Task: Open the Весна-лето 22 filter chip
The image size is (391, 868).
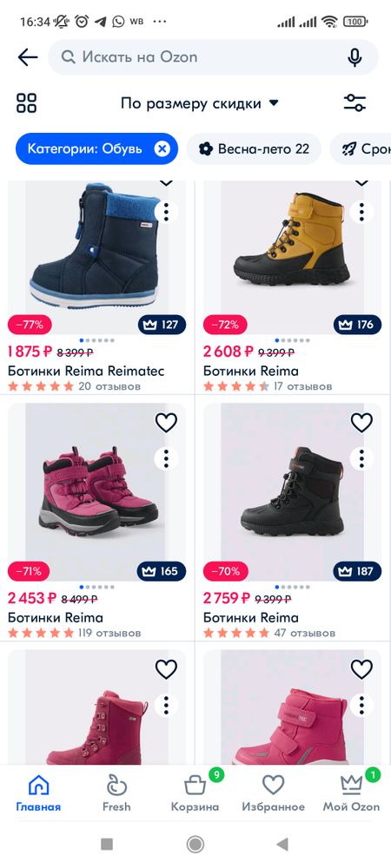Action: point(254,149)
